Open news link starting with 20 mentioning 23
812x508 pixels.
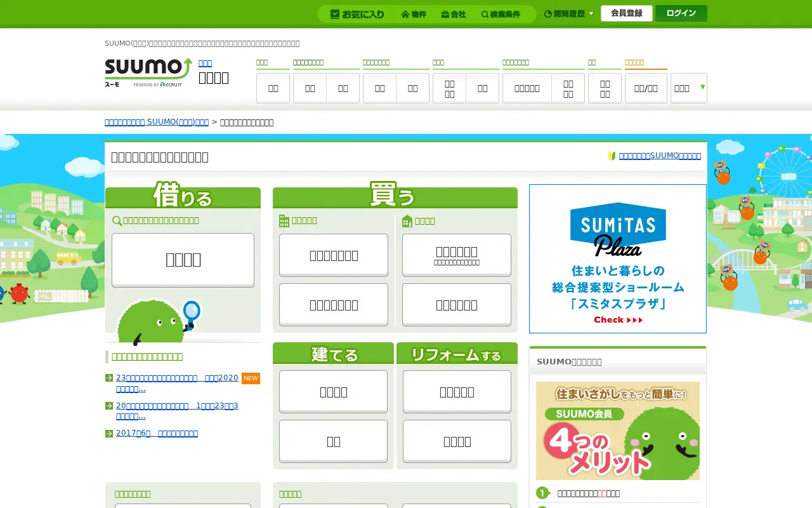tap(177, 411)
